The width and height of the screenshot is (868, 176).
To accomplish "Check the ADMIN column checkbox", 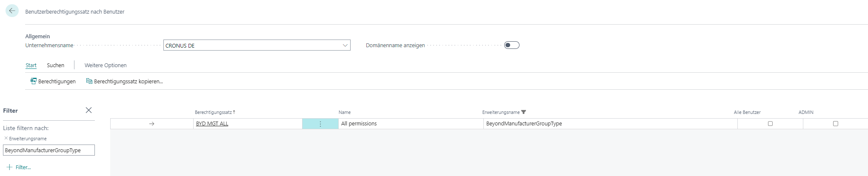I will click(835, 124).
